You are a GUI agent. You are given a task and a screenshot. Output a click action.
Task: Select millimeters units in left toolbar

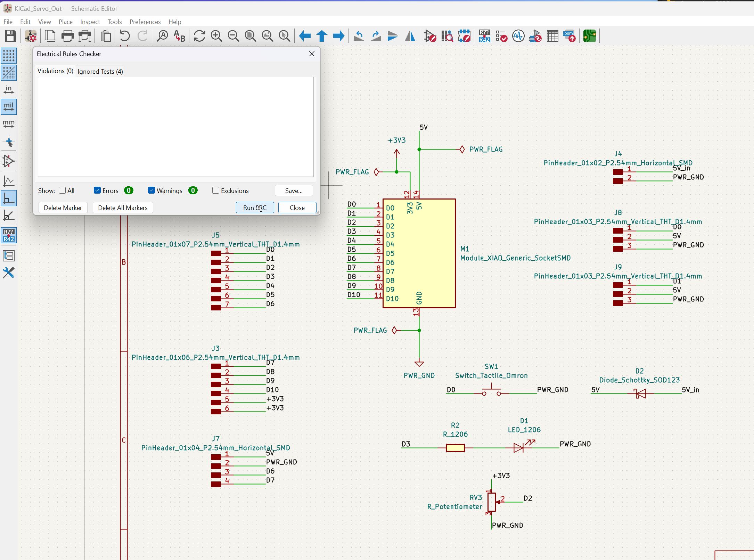(9, 123)
